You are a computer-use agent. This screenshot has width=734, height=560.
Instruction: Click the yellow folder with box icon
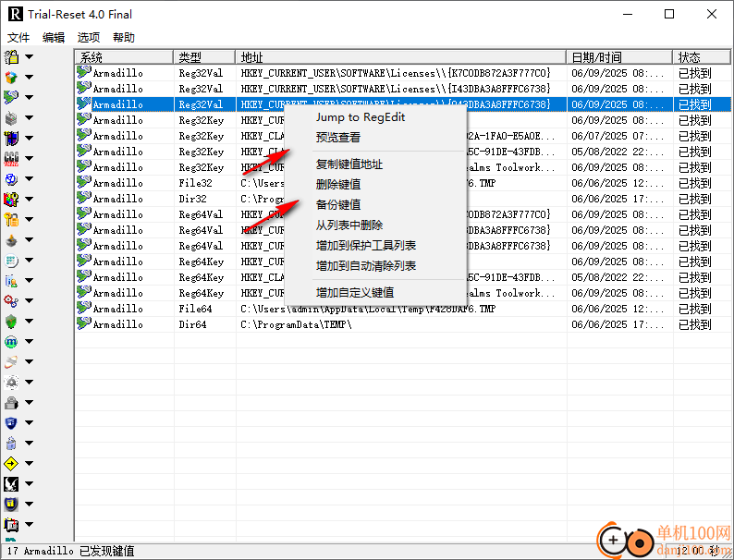[11, 525]
